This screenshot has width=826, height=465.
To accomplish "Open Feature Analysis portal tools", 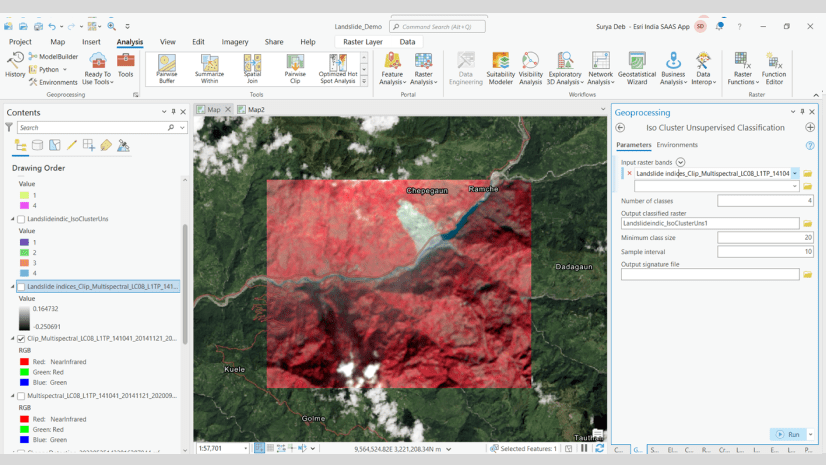I will pos(392,68).
